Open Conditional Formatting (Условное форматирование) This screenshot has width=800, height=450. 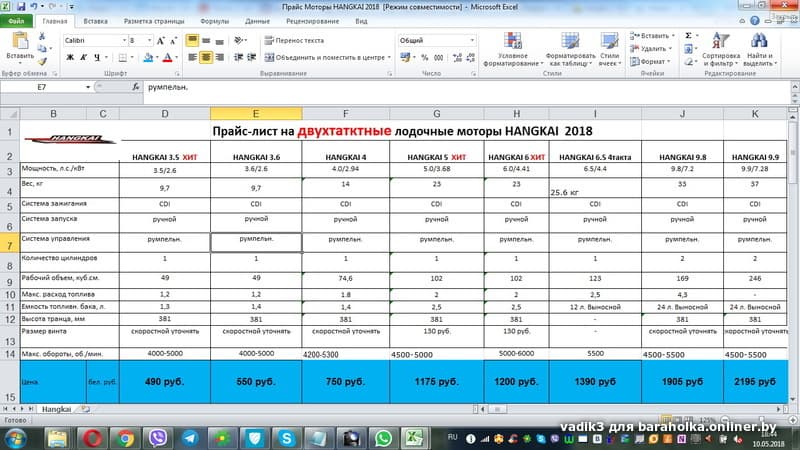click(x=513, y=49)
